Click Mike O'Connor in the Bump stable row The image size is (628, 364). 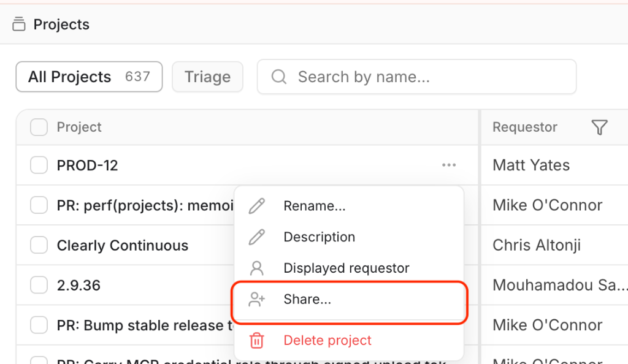click(x=548, y=325)
